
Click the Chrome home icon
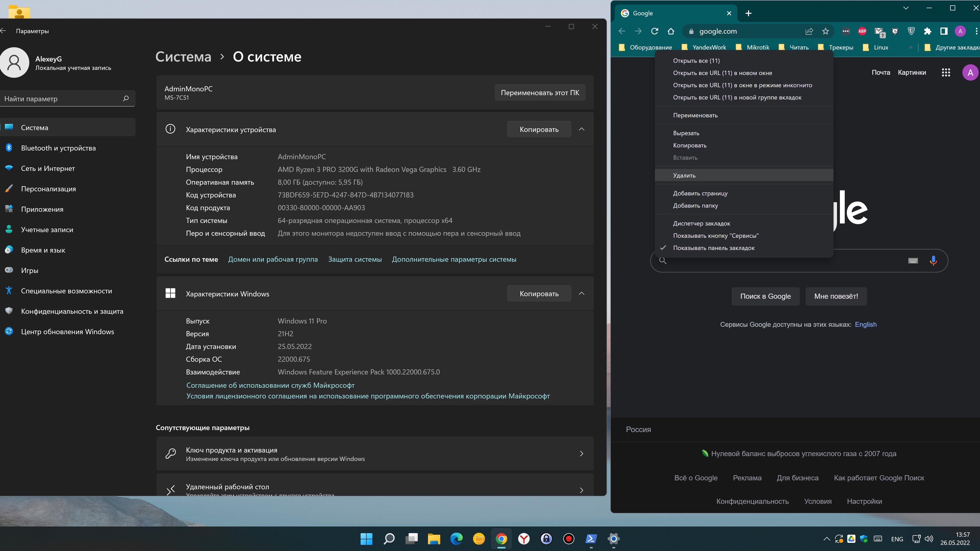coord(671,31)
